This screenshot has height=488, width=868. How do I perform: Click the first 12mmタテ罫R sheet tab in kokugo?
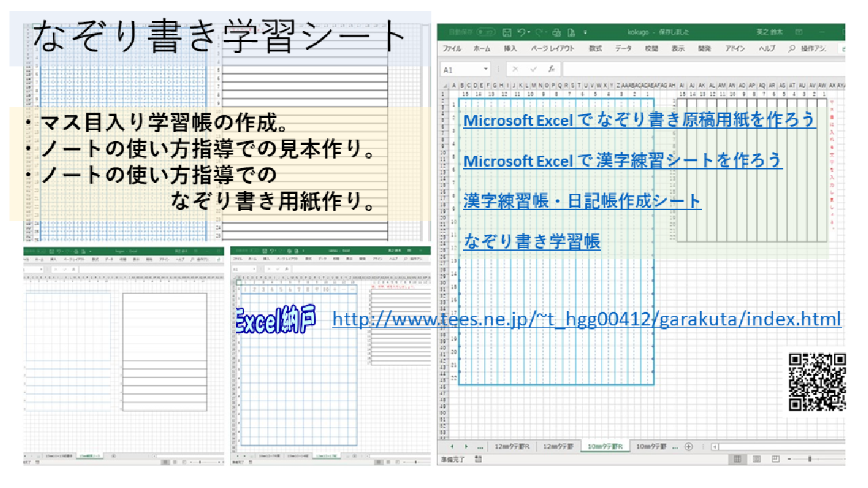(x=512, y=447)
